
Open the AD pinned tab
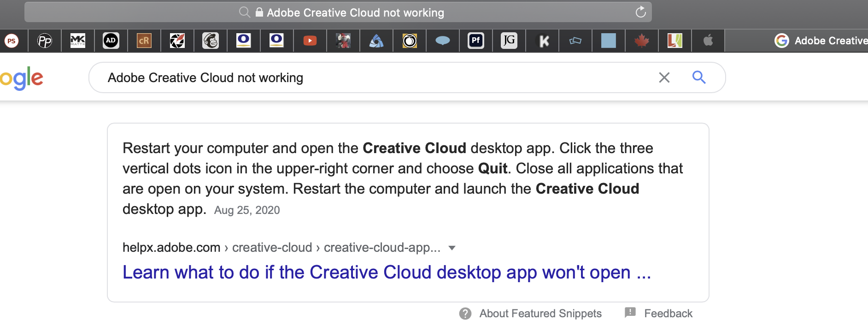[111, 41]
